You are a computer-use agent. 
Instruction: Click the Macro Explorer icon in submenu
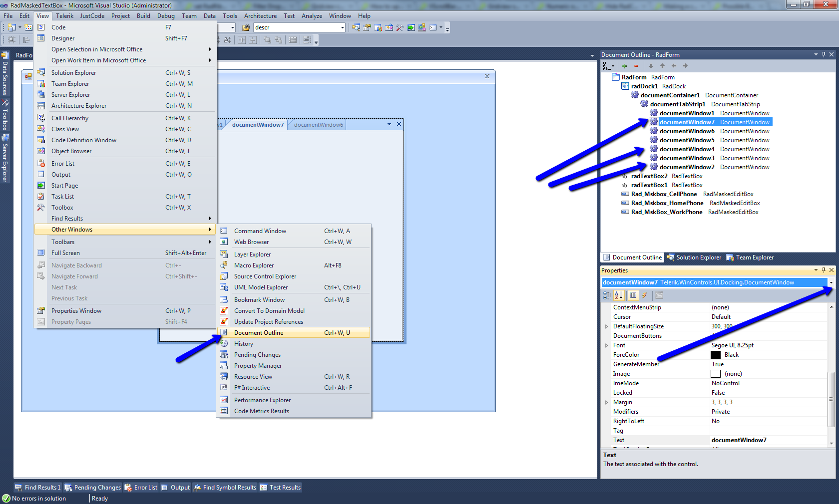224,265
